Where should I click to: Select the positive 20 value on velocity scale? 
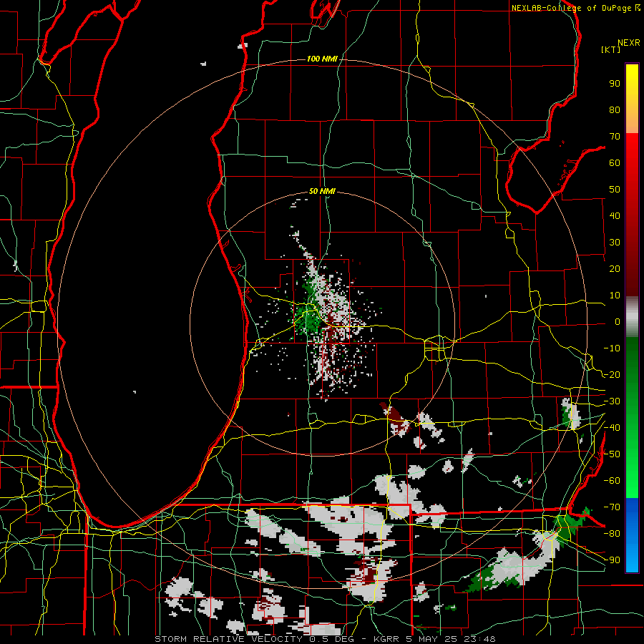click(615, 269)
